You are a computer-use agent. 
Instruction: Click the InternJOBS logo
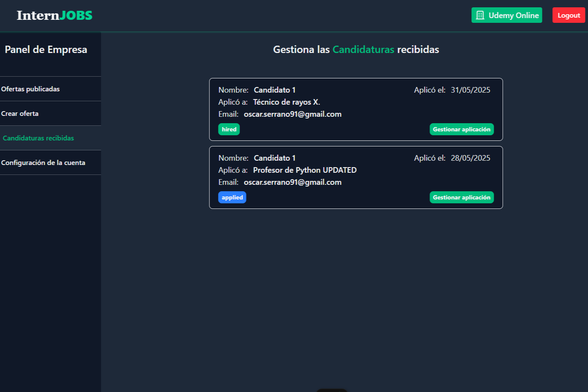pos(54,16)
